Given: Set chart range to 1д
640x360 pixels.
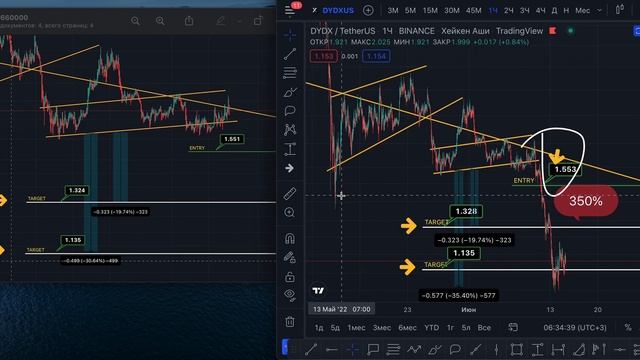Looking at the screenshot, I should pyautogui.click(x=319, y=328).
